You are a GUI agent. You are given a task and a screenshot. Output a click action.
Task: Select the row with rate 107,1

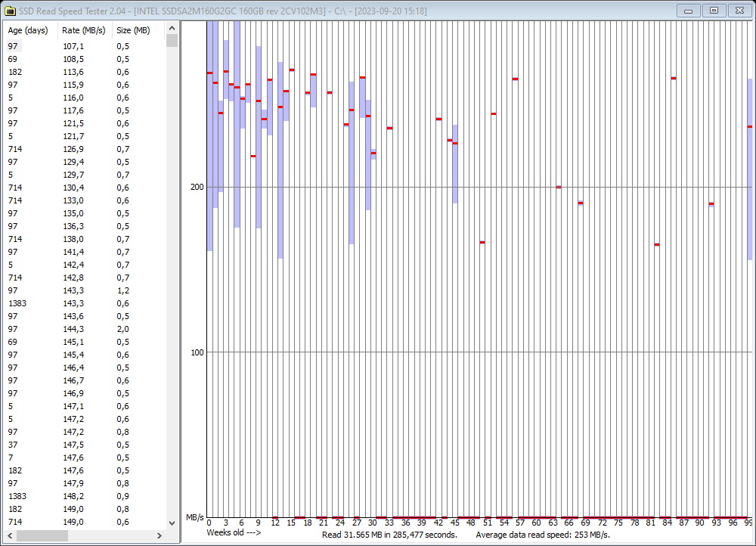click(85, 46)
